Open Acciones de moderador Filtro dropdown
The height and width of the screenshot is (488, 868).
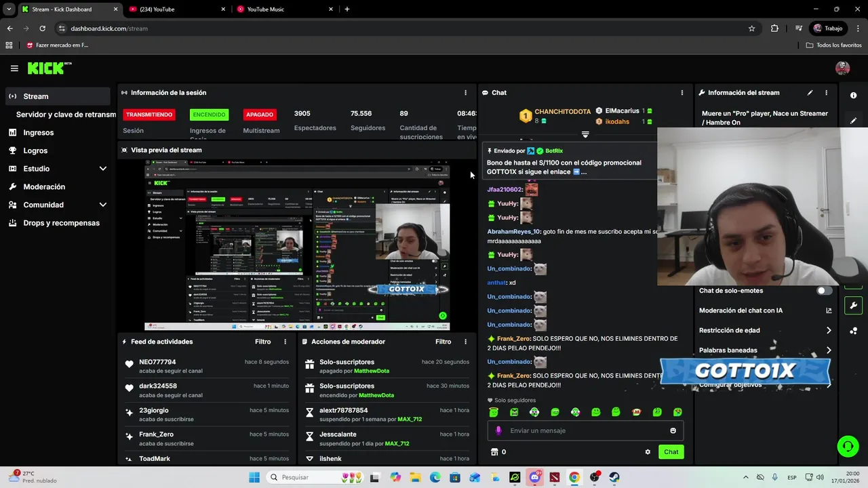click(x=443, y=342)
